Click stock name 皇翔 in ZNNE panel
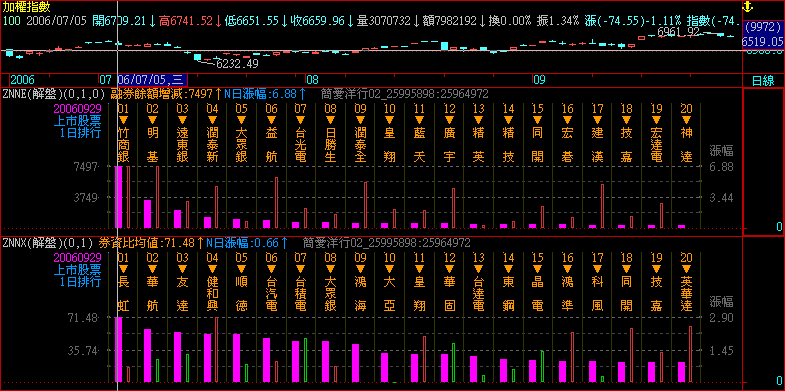This screenshot has width=785, height=391. [389, 145]
